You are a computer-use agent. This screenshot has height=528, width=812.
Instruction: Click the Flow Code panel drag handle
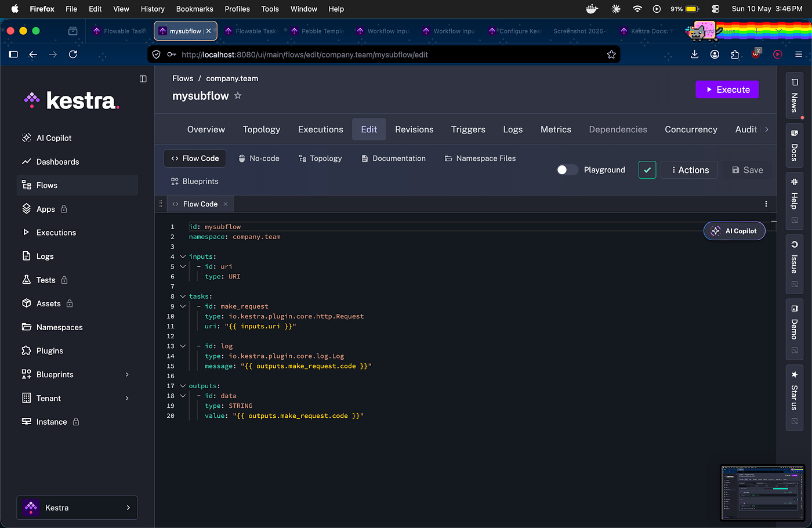point(161,204)
